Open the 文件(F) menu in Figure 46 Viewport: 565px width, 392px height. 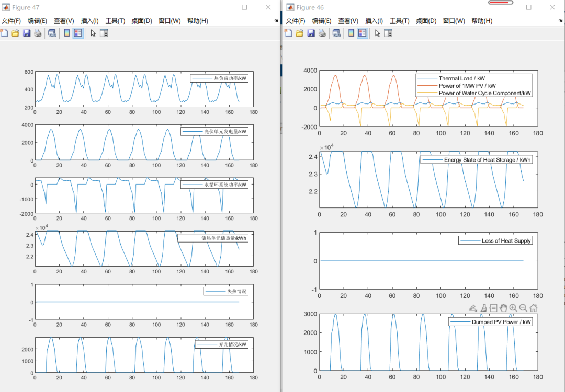point(296,21)
